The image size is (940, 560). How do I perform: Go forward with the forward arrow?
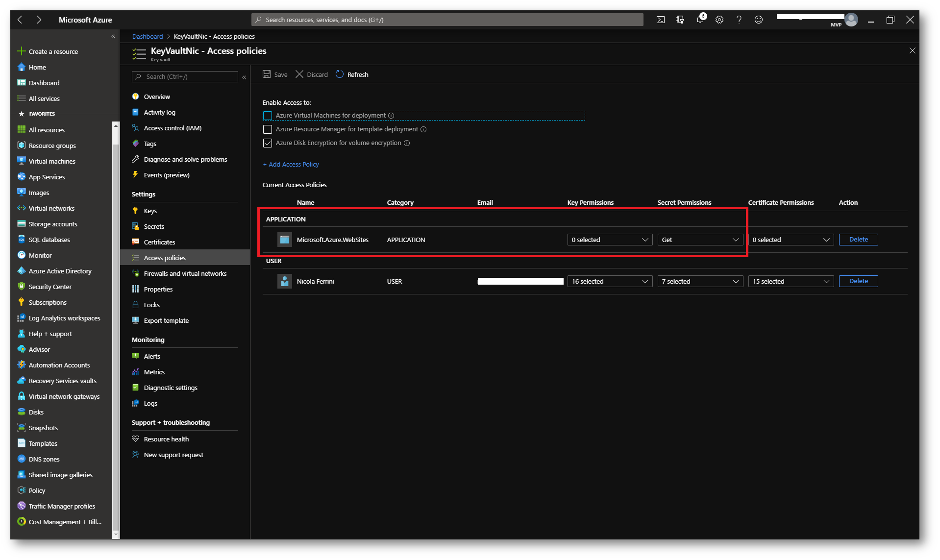(39, 20)
